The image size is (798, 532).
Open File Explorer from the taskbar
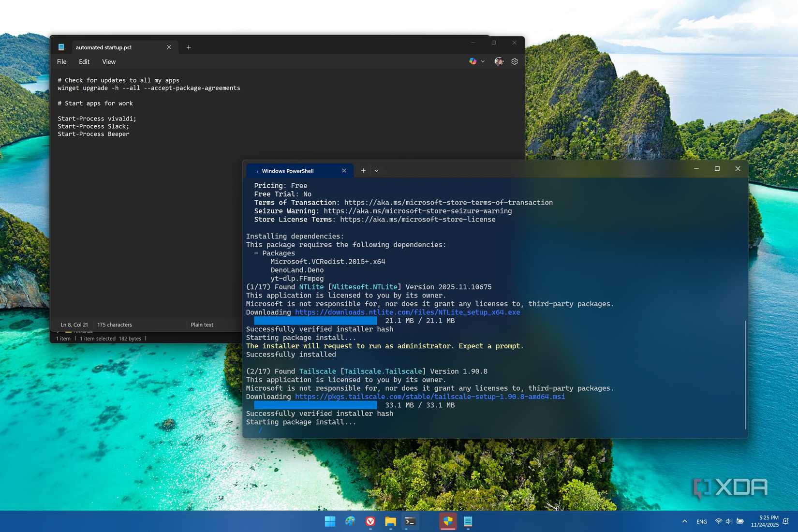[390, 521]
